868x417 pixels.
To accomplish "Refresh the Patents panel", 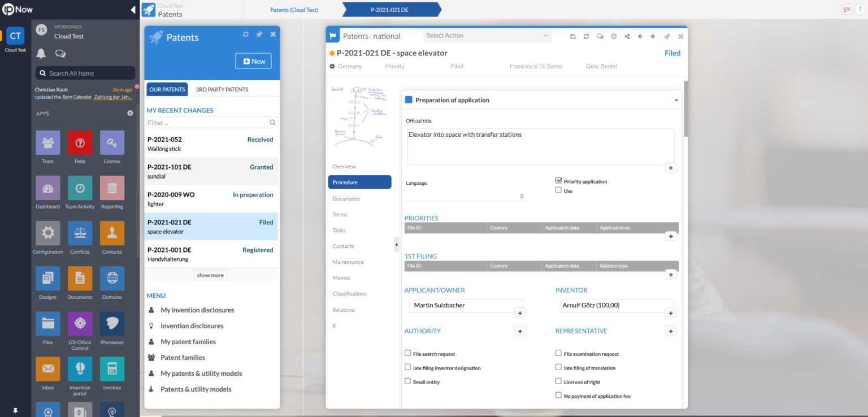I will (x=246, y=34).
